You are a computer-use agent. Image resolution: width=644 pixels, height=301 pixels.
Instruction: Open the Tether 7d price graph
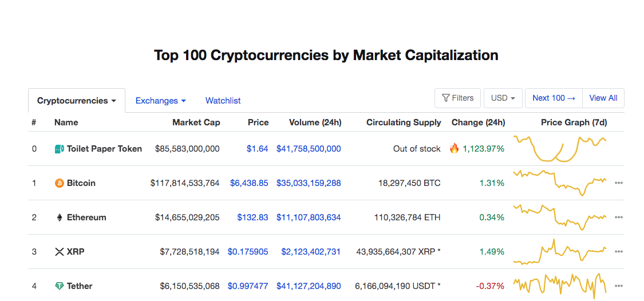tap(560, 286)
